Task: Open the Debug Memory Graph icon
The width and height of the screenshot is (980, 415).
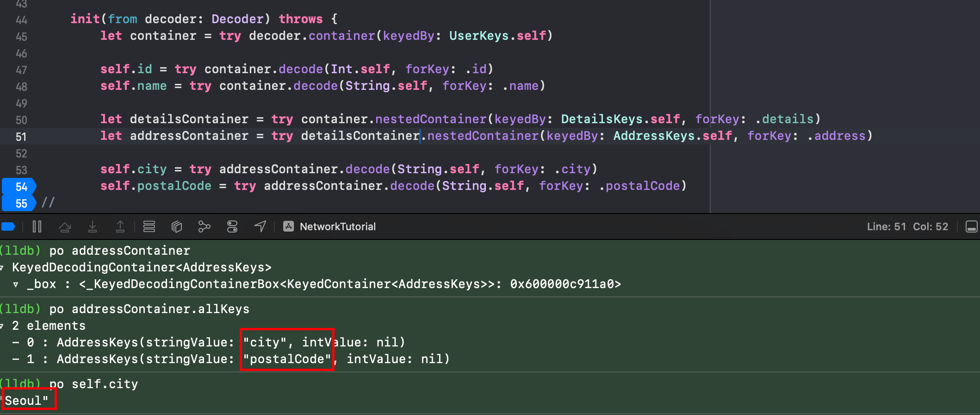Action: (204, 226)
